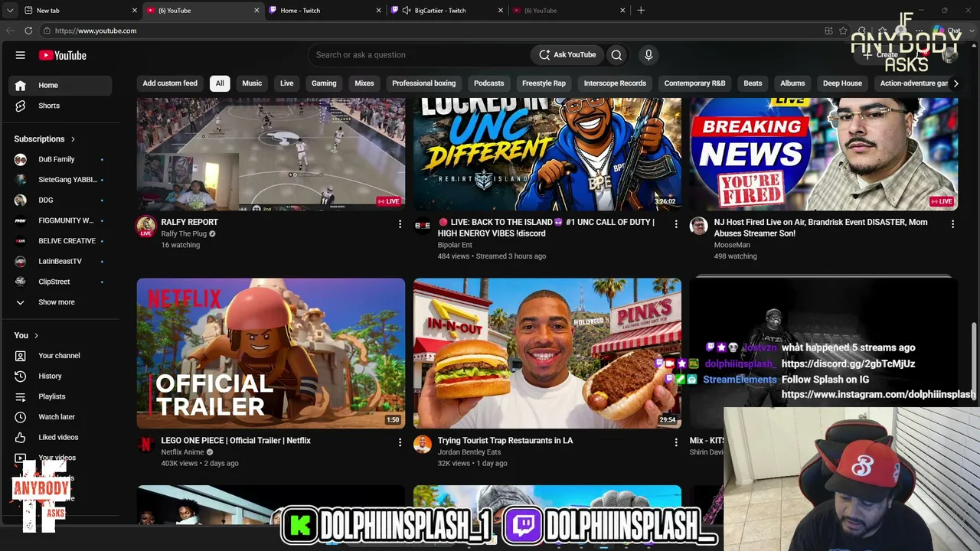Select the Interscope Records chip

tap(615, 83)
